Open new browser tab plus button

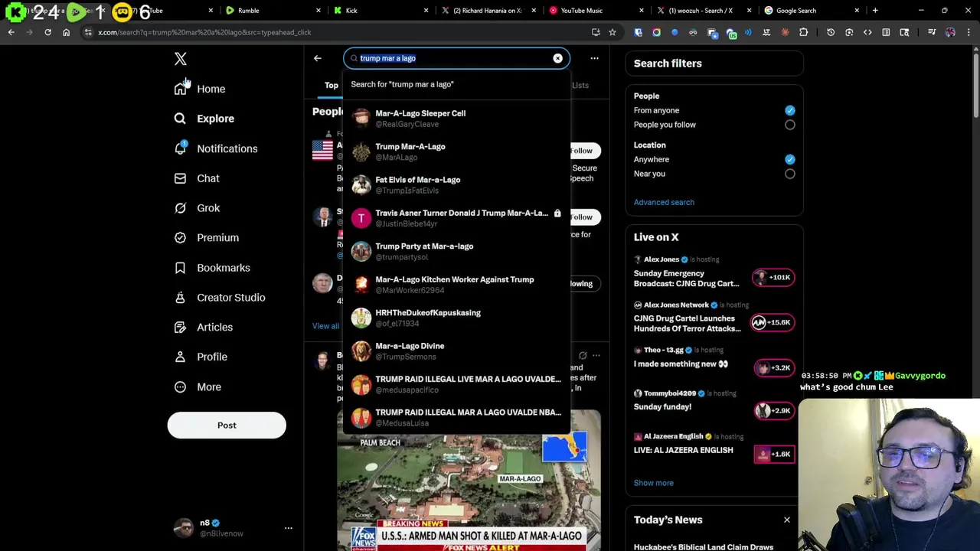point(875,11)
